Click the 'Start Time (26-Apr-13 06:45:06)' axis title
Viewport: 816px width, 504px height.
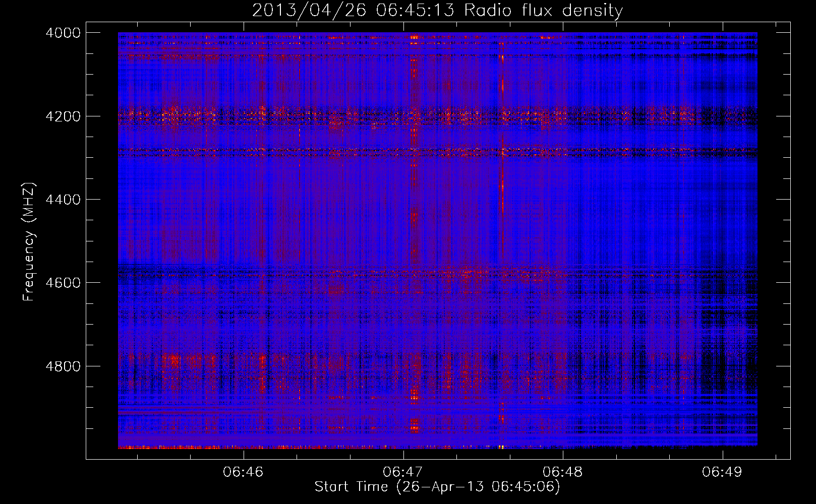437,487
